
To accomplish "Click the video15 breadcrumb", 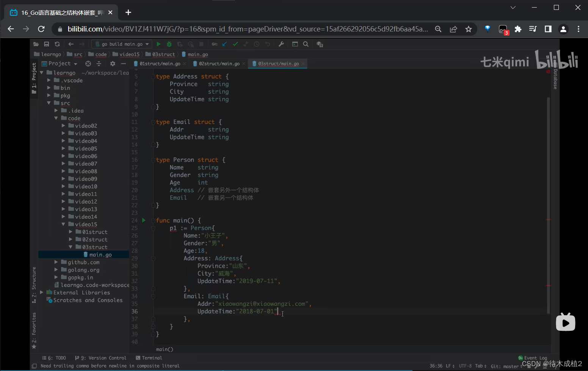I will click(x=126, y=55).
